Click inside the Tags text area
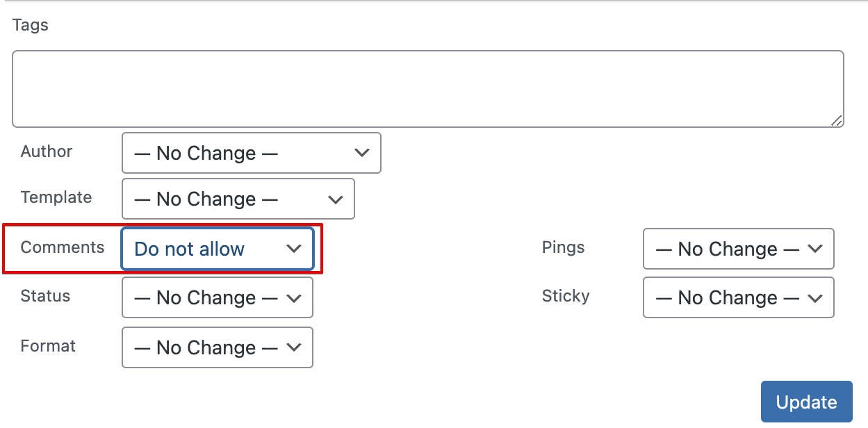 coord(427,88)
